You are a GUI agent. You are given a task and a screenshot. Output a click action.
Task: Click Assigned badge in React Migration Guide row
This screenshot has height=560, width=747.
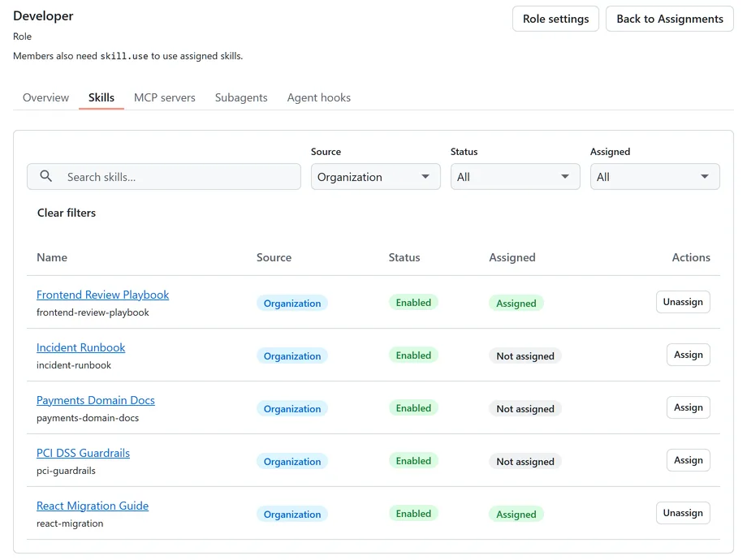click(516, 515)
